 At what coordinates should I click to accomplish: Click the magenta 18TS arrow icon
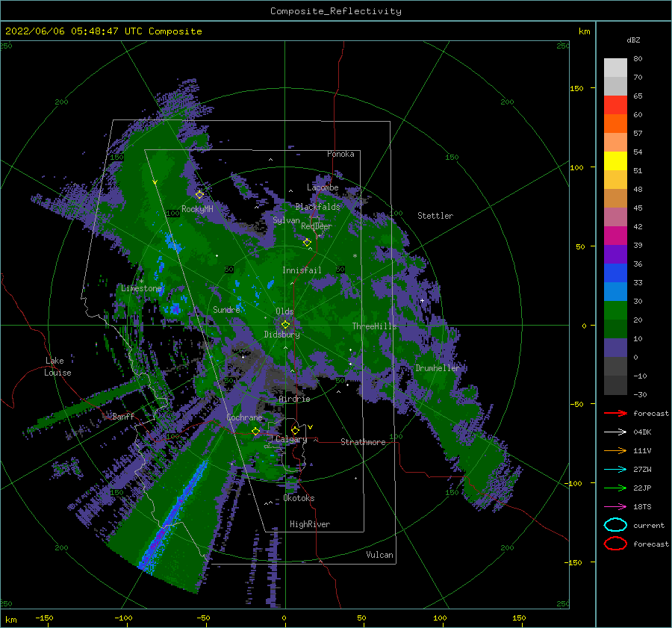point(615,507)
